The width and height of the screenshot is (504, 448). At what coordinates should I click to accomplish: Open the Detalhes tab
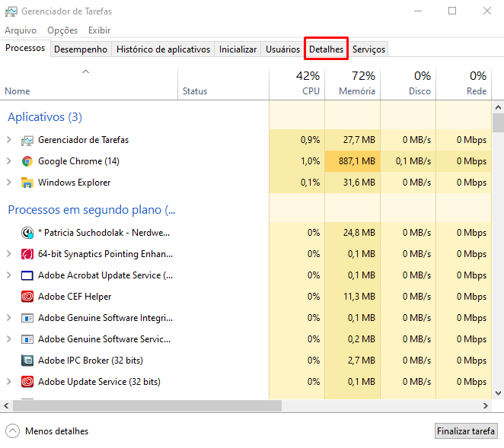point(327,49)
